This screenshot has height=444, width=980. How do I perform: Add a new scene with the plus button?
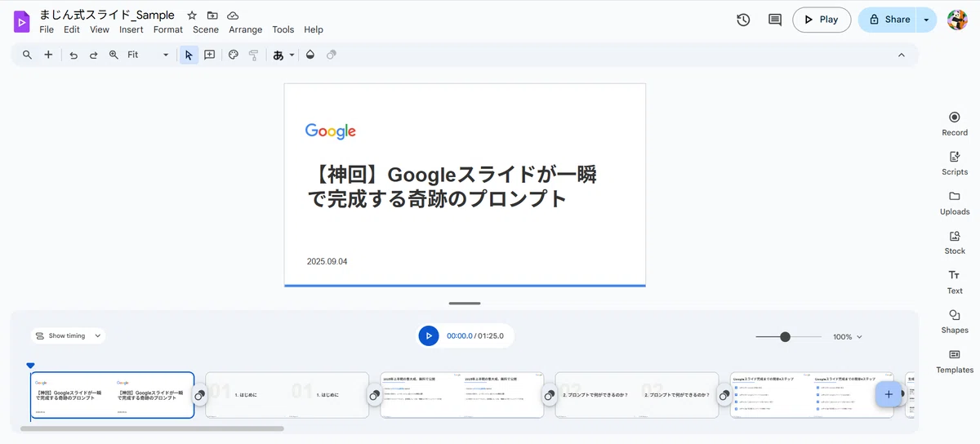[889, 394]
